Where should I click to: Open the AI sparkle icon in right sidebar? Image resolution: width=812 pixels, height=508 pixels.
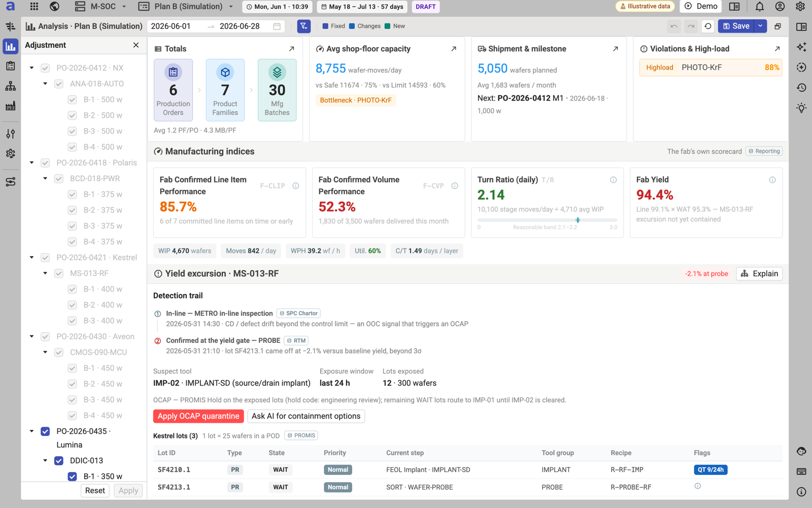click(801, 47)
